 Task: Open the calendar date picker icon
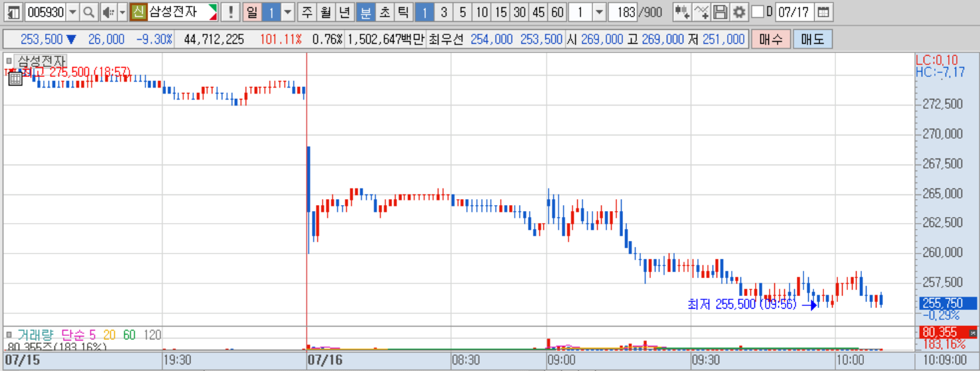[x=823, y=12]
